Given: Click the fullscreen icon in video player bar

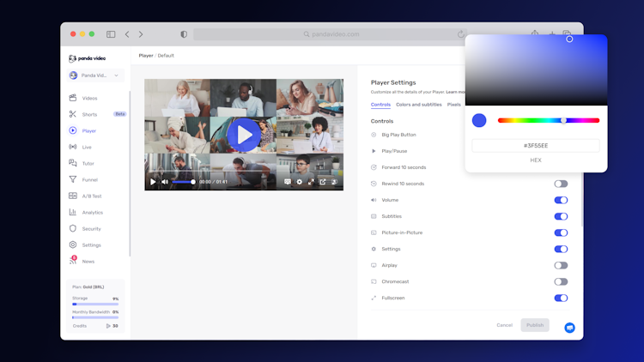Looking at the screenshot, I should click(x=311, y=182).
